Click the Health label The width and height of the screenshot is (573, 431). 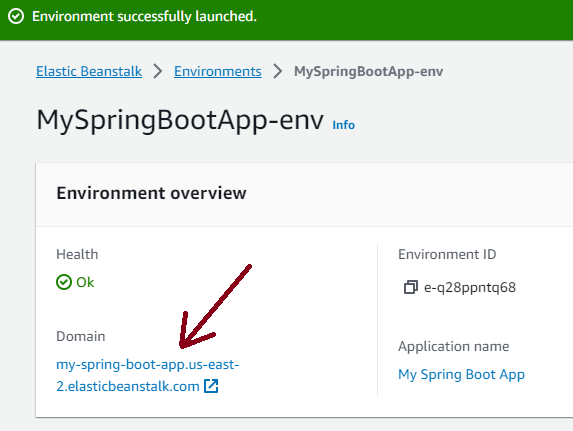[77, 254]
